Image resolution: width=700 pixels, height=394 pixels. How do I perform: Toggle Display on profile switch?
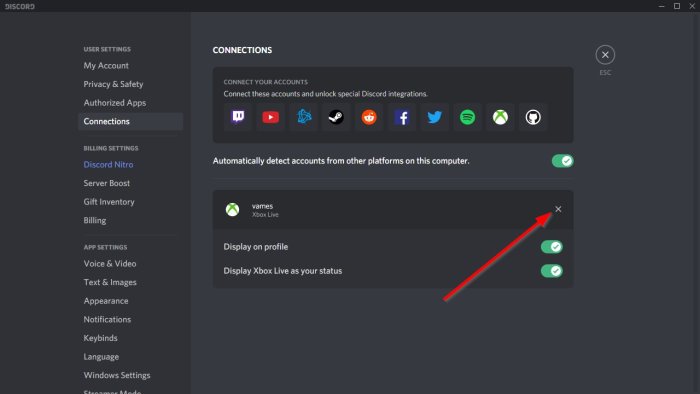pos(552,247)
